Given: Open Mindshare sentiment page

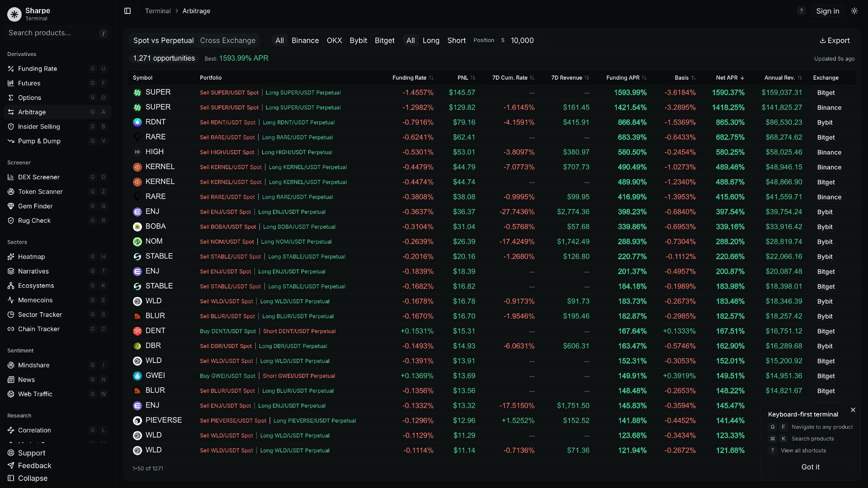Looking at the screenshot, I should (33, 365).
